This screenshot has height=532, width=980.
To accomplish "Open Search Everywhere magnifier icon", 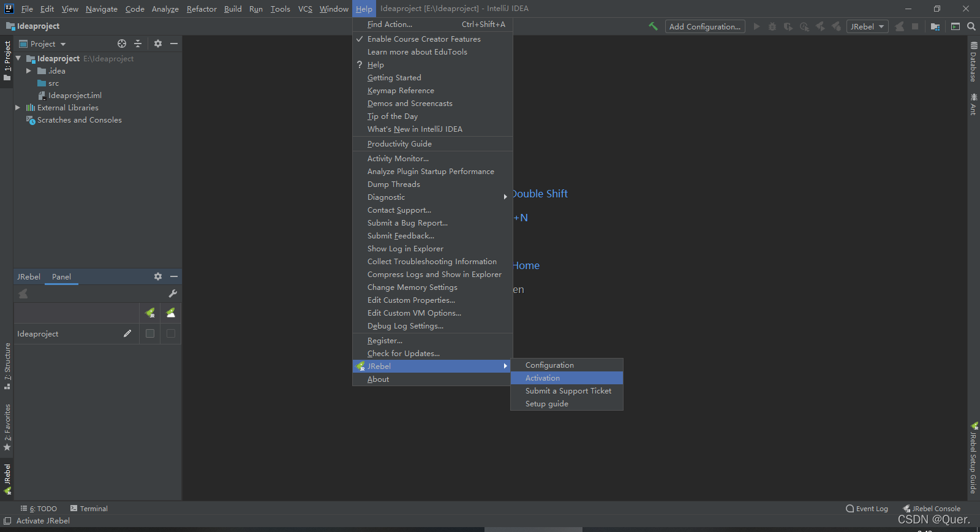I will (971, 26).
